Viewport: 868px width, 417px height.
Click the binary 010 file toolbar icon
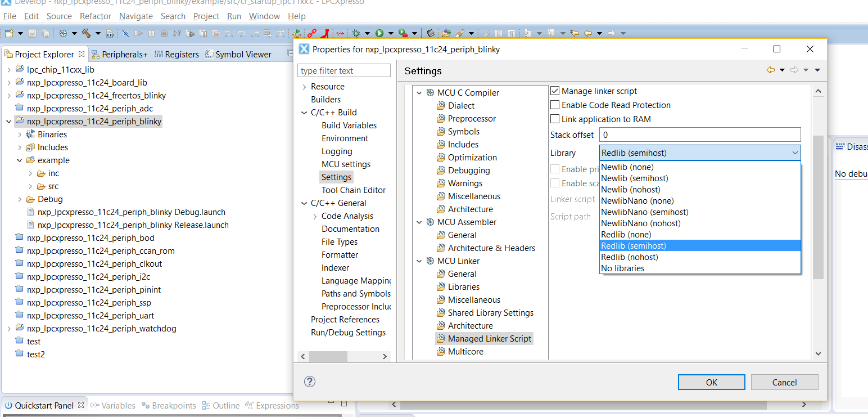point(110,33)
